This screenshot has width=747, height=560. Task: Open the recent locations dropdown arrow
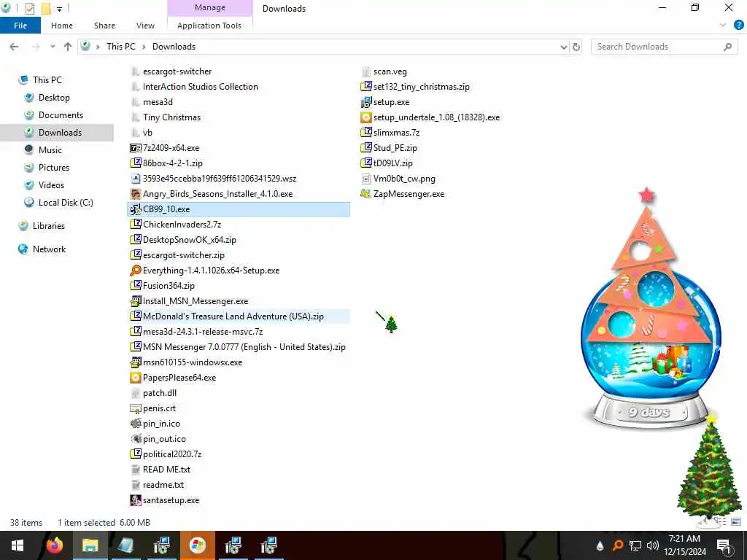point(53,47)
